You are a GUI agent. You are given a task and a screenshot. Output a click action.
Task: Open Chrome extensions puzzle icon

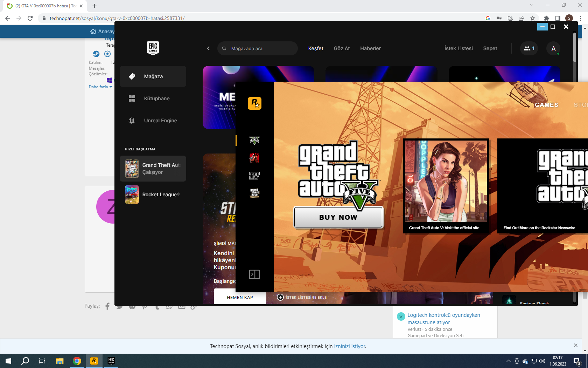tap(547, 18)
